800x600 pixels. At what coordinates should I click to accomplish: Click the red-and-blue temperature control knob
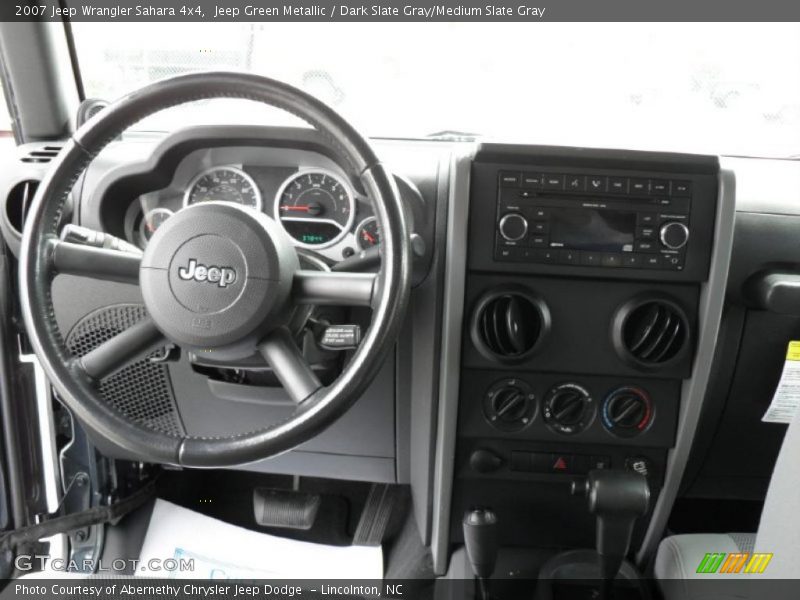point(627,412)
